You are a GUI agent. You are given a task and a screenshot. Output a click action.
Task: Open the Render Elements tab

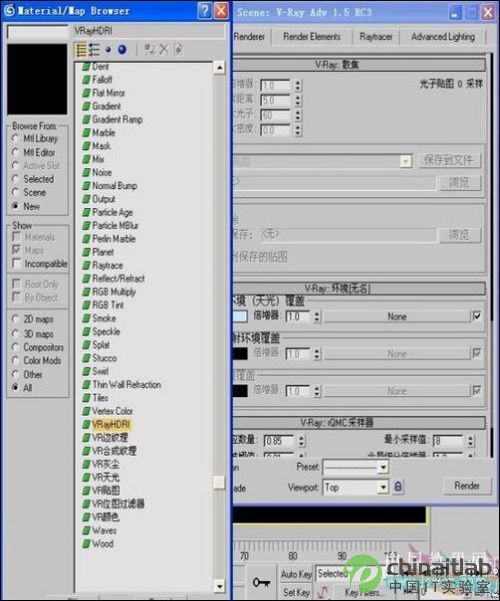pos(312,37)
